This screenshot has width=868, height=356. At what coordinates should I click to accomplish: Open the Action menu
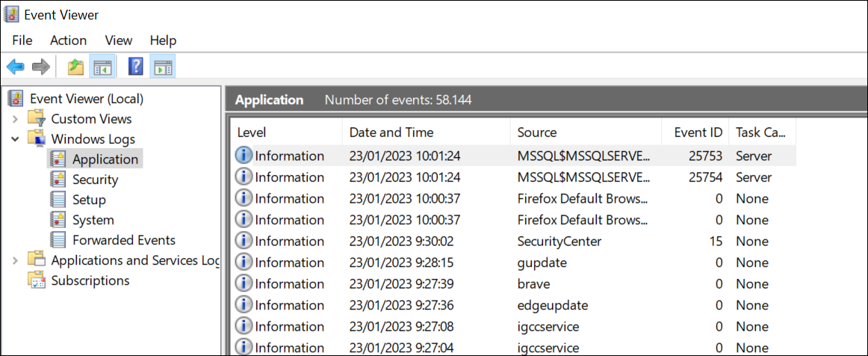(68, 40)
